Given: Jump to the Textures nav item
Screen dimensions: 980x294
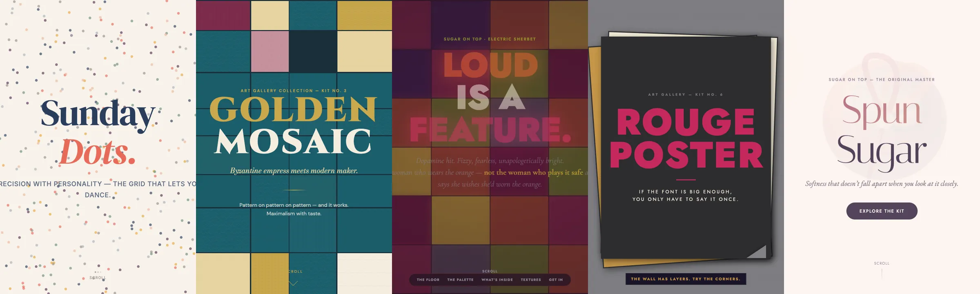Looking at the screenshot, I should pos(531,280).
